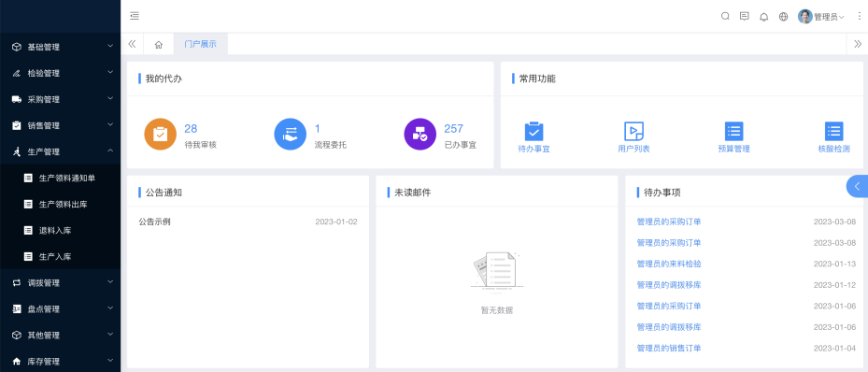Image resolution: width=868 pixels, height=372 pixels.
Task: Click the 257 completed count
Action: pyautogui.click(x=453, y=128)
